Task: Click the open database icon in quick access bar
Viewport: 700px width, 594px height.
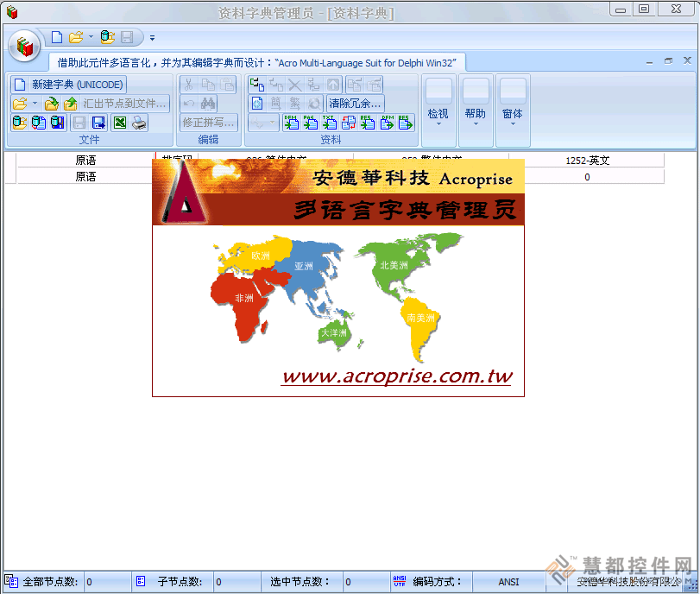Action: pyautogui.click(x=108, y=37)
